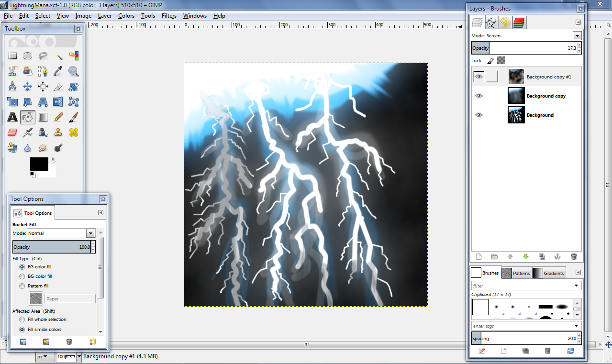
Task: Select the Free Select lasso tool
Action: tap(43, 56)
